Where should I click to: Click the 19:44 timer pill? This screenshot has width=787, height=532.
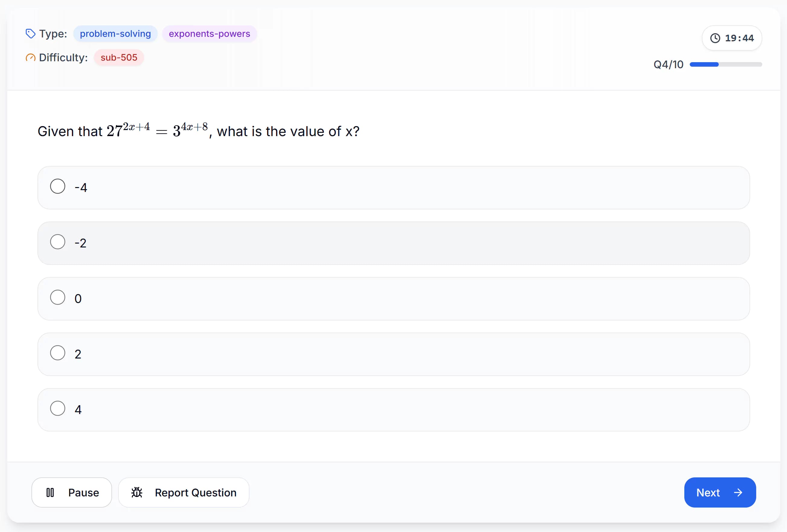coord(732,38)
